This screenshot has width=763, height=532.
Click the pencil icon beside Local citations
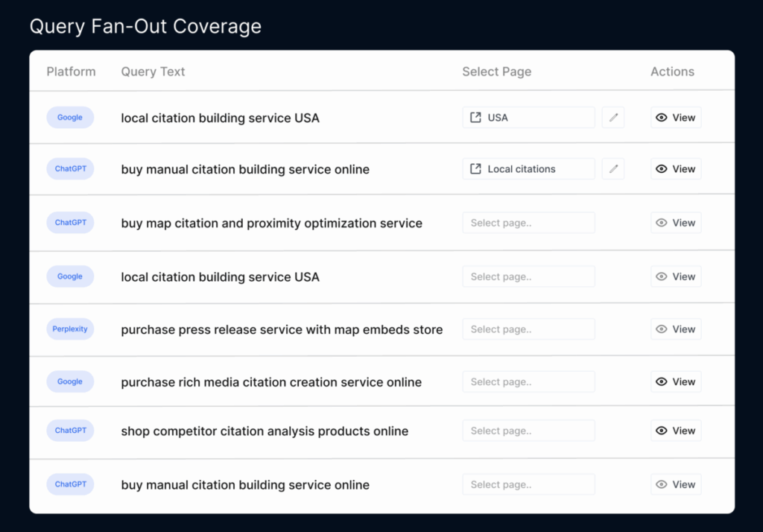612,169
